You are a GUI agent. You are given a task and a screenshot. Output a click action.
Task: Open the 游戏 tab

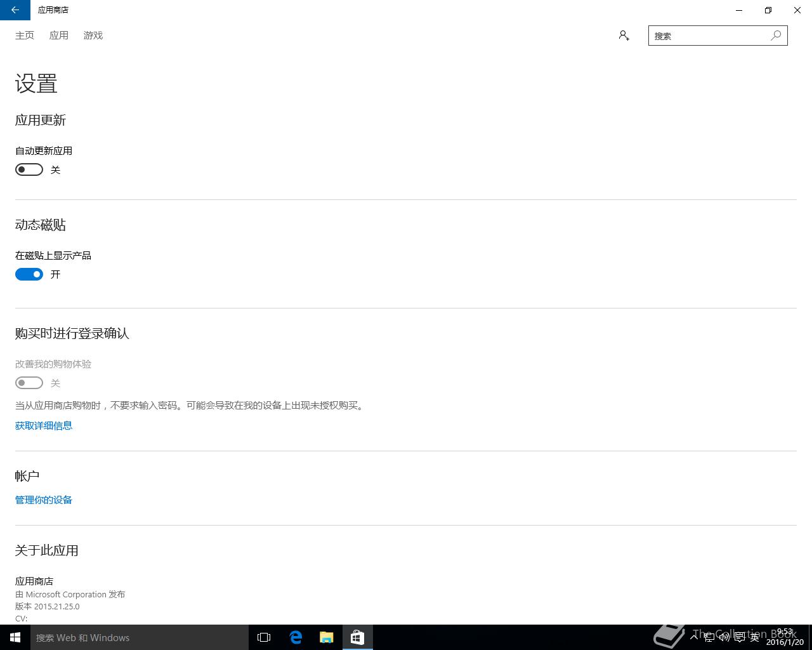click(93, 36)
